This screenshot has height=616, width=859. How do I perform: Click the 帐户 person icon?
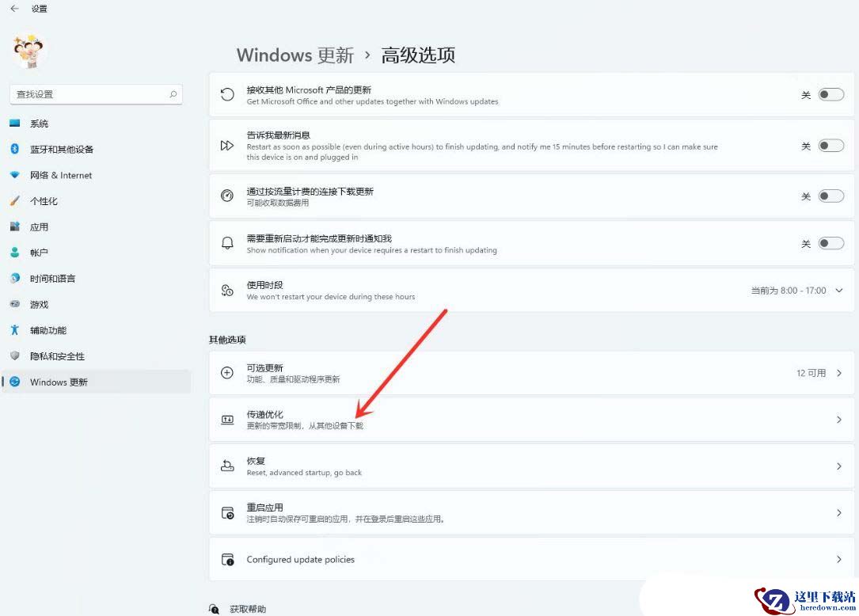pos(15,252)
